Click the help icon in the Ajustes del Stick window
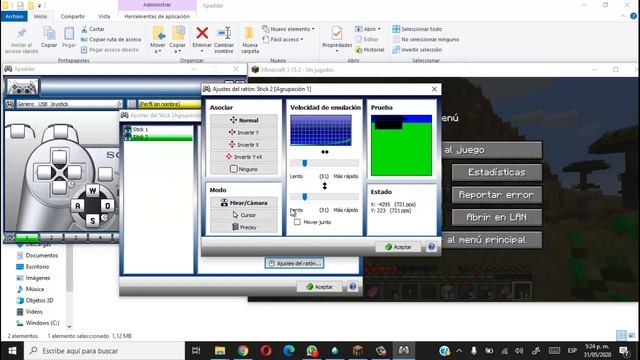The image size is (640, 360). pyautogui.click(x=353, y=287)
